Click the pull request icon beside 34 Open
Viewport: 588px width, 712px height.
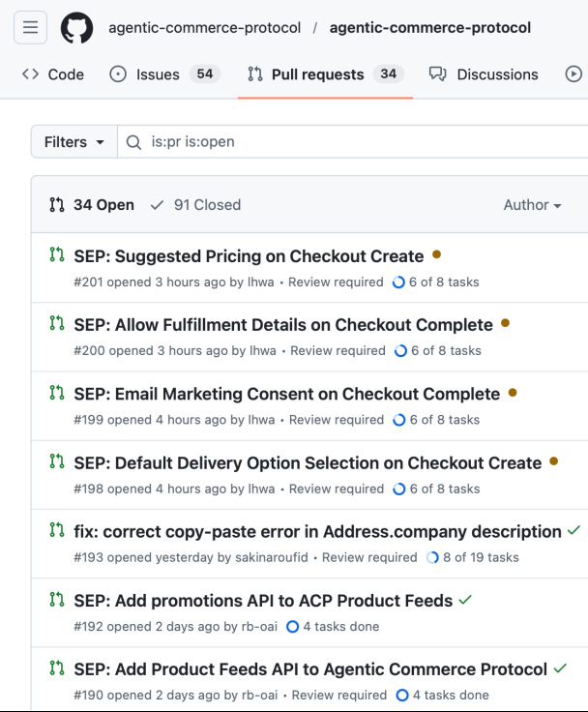point(57,205)
